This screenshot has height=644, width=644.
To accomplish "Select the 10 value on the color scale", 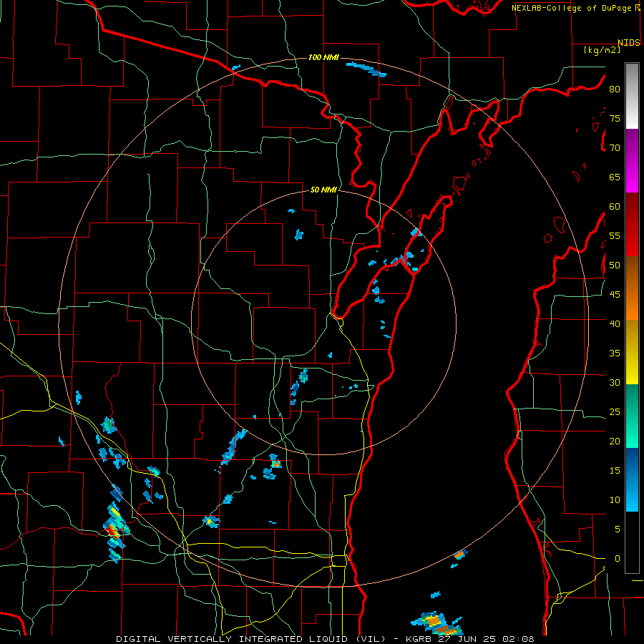I will pos(615,500).
